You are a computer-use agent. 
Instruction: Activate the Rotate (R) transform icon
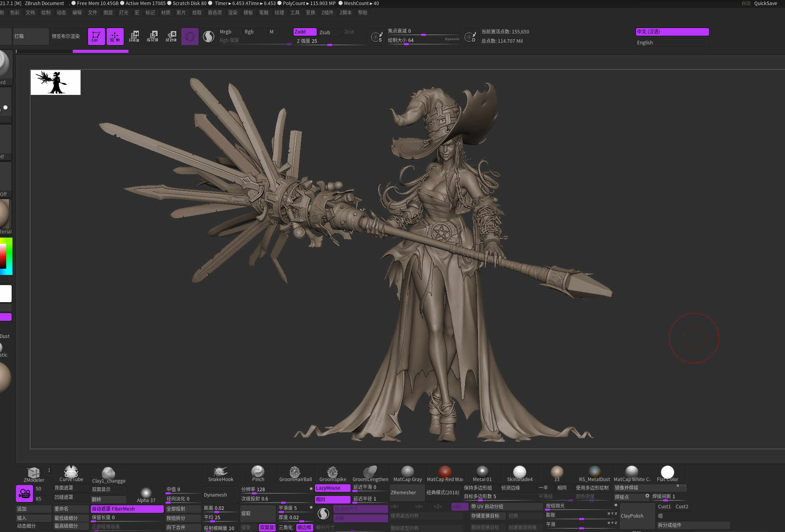(171, 37)
